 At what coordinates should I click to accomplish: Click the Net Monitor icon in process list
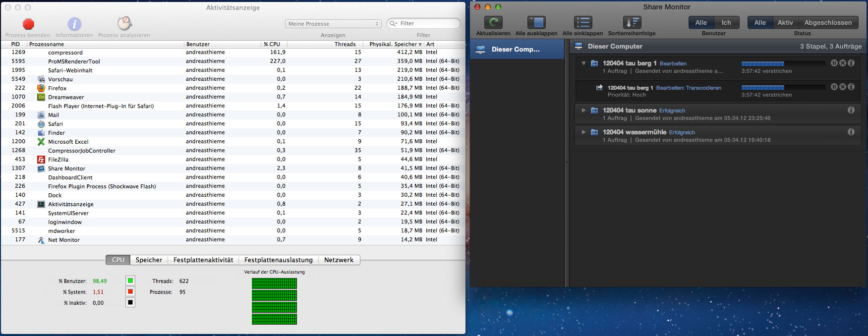[41, 239]
